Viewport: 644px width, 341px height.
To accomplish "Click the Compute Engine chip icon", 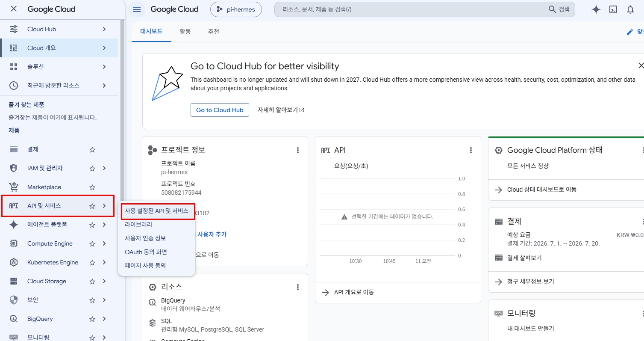I will (14, 243).
